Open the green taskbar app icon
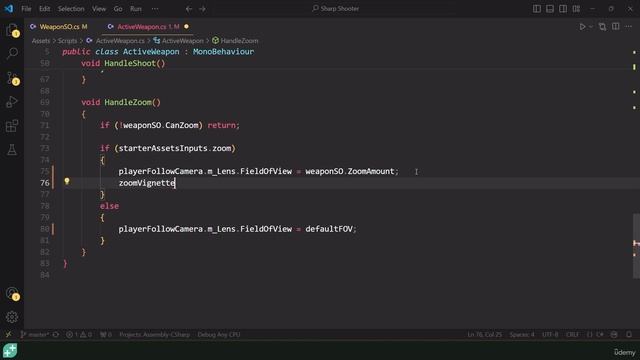The width and height of the screenshot is (640, 360). coord(10,351)
